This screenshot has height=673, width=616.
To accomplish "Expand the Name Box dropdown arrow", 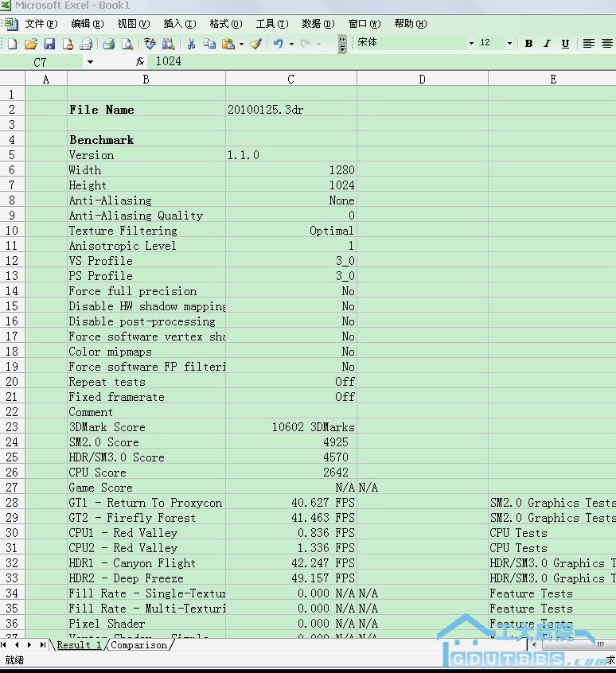I will 90,62.
